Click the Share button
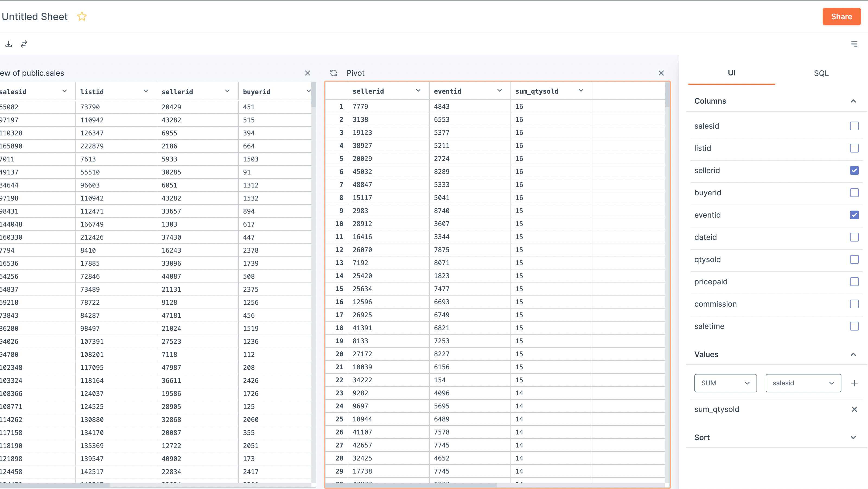 click(841, 17)
